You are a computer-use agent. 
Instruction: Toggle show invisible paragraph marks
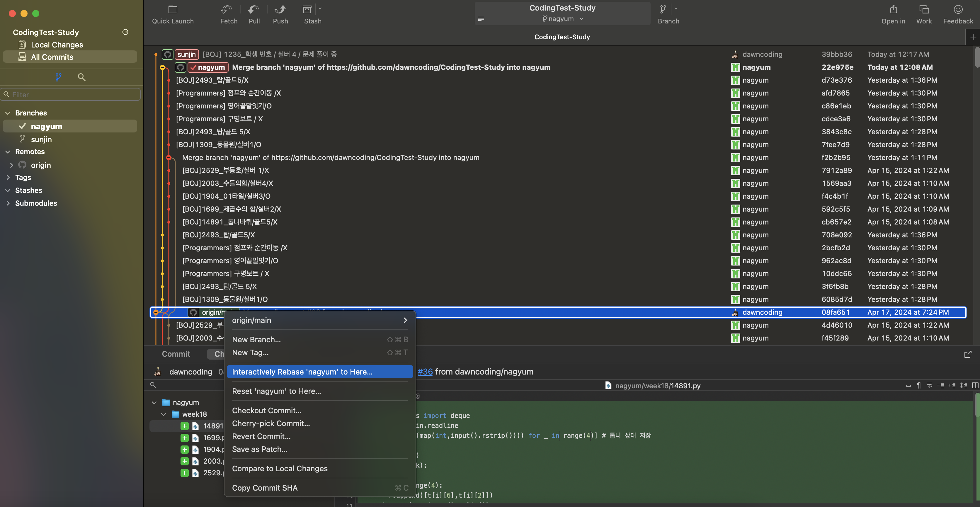[918, 385]
